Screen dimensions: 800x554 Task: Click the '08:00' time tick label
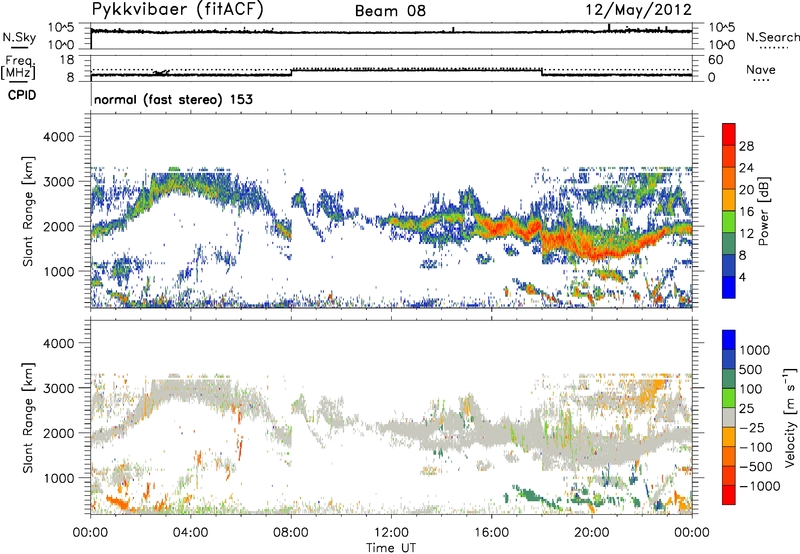click(291, 533)
